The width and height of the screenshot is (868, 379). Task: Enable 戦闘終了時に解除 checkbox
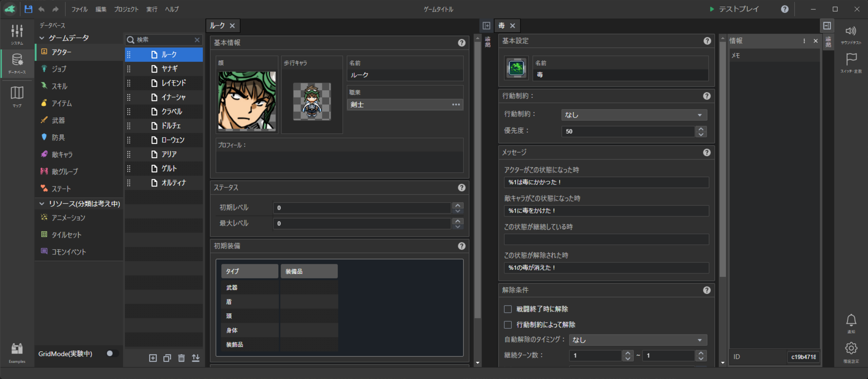(507, 309)
